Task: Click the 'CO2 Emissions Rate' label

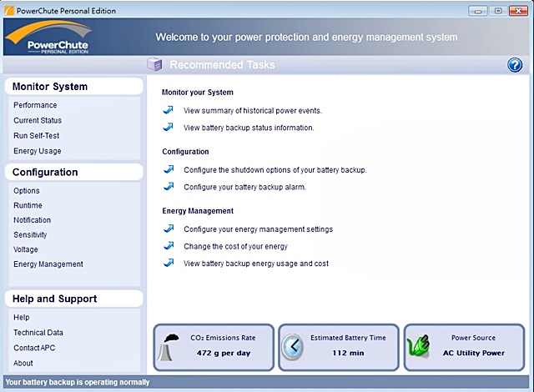Action: coord(223,338)
